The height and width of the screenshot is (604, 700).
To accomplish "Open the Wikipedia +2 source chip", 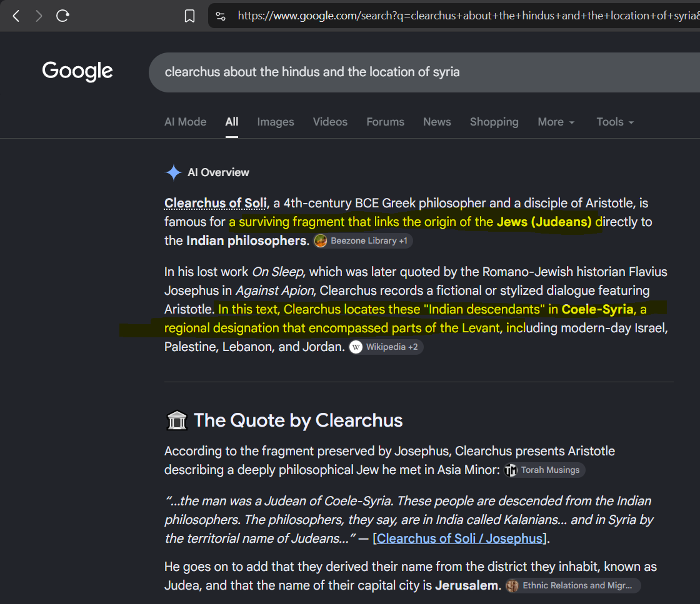I will 386,347.
